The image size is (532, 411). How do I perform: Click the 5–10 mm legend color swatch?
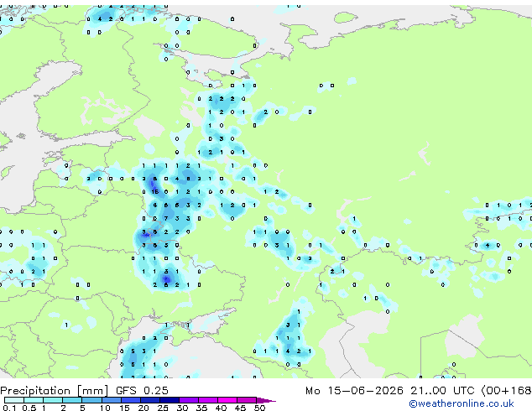[x=91, y=400]
